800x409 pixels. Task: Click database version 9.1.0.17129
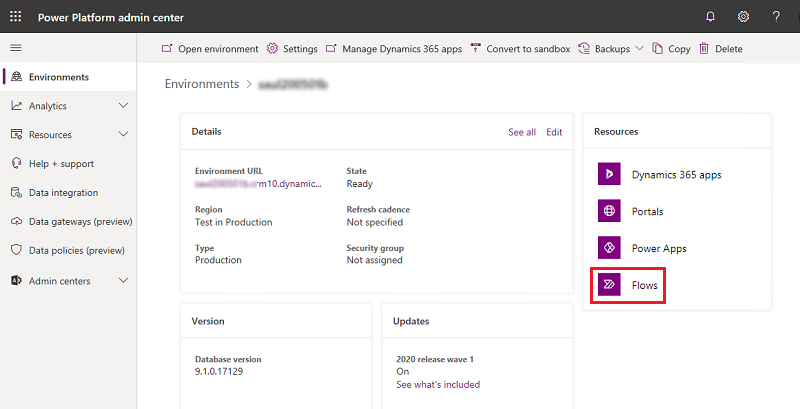point(219,371)
